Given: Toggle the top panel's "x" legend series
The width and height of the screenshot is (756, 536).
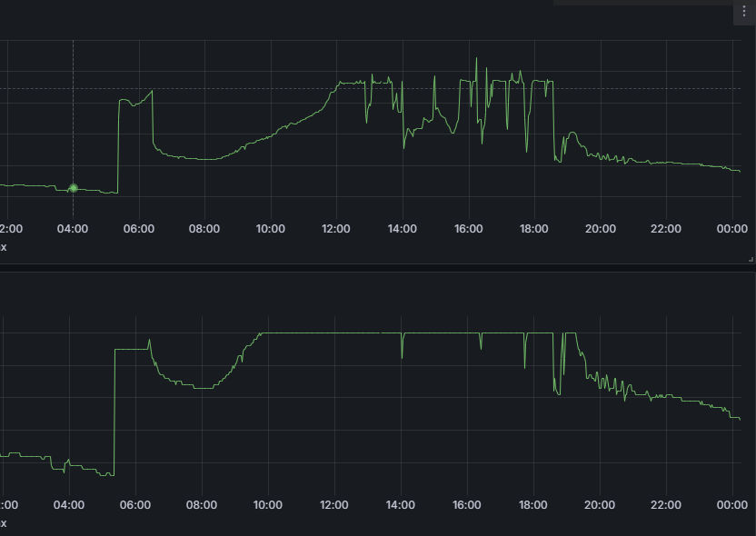Looking at the screenshot, I should coord(4,246).
